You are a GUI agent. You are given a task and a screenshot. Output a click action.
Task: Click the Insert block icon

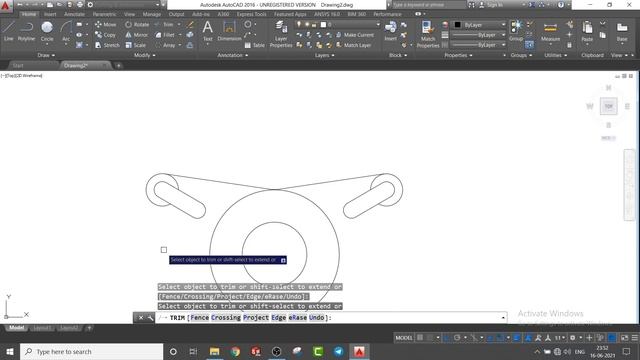click(x=390, y=31)
